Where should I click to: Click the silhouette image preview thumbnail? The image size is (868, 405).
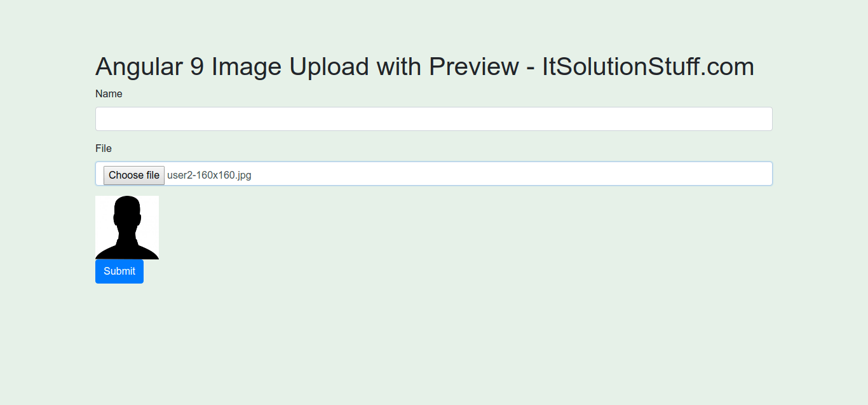click(x=127, y=228)
